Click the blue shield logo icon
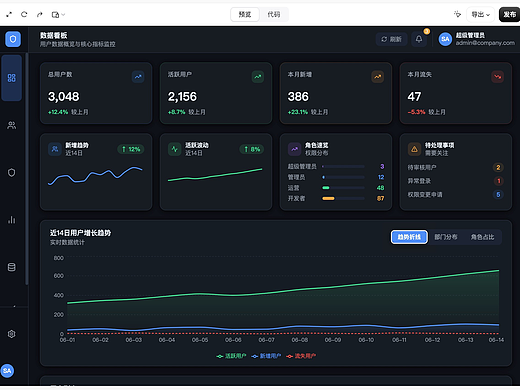 click(13, 39)
